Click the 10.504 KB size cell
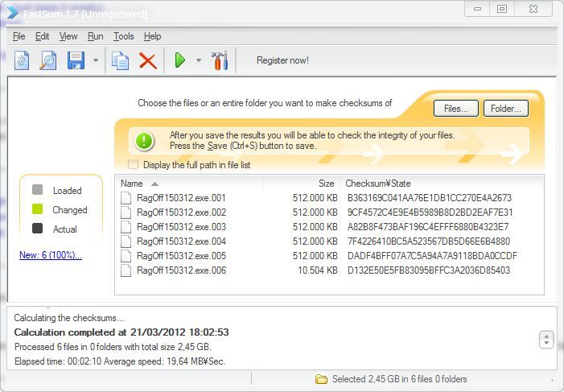Image resolution: width=564 pixels, height=392 pixels. pos(318,270)
